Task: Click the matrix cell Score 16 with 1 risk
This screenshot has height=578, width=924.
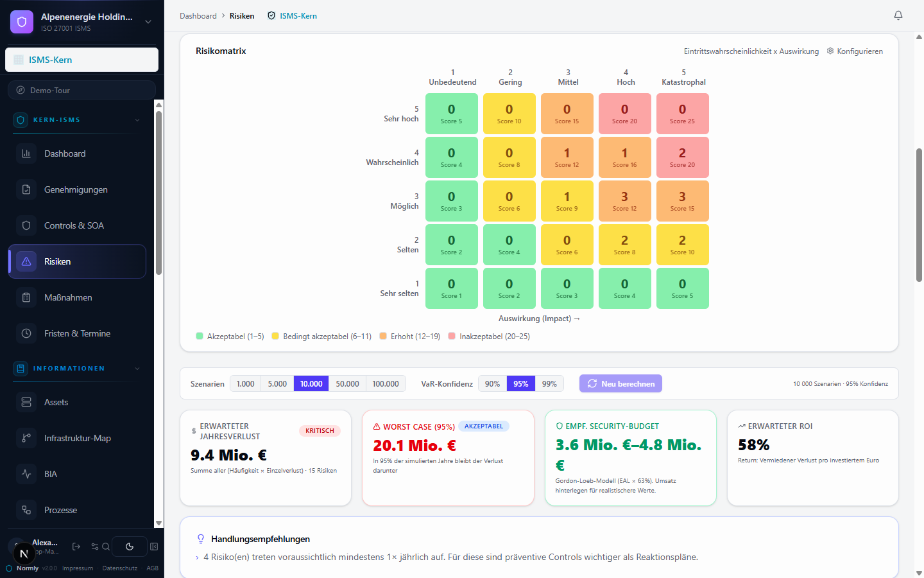Action: (x=625, y=157)
